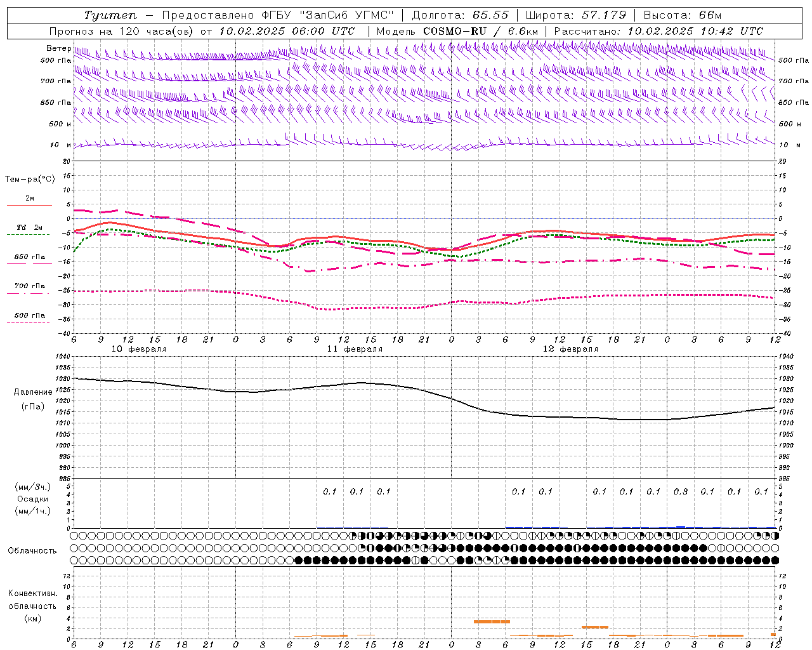Select the "11 февраля" date label
The height and width of the screenshot is (650, 812).
click(x=355, y=348)
